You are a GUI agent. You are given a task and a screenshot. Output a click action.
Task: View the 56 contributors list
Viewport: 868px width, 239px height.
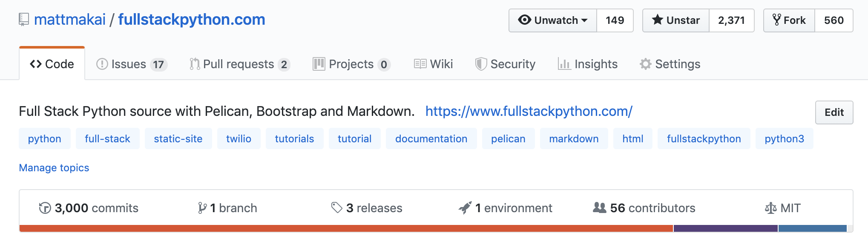click(x=644, y=208)
